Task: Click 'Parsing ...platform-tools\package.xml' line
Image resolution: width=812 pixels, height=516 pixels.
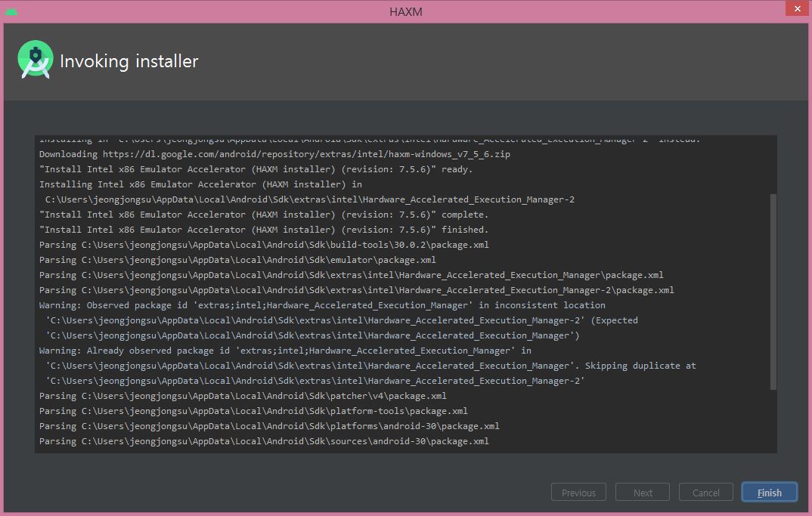Action: click(x=253, y=411)
